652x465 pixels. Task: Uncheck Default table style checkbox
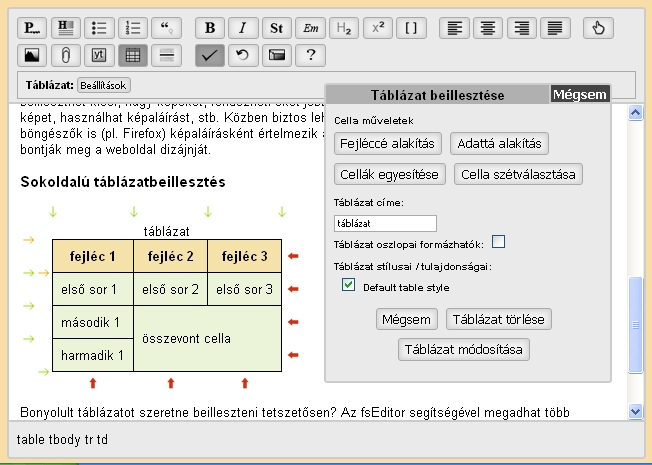[348, 285]
